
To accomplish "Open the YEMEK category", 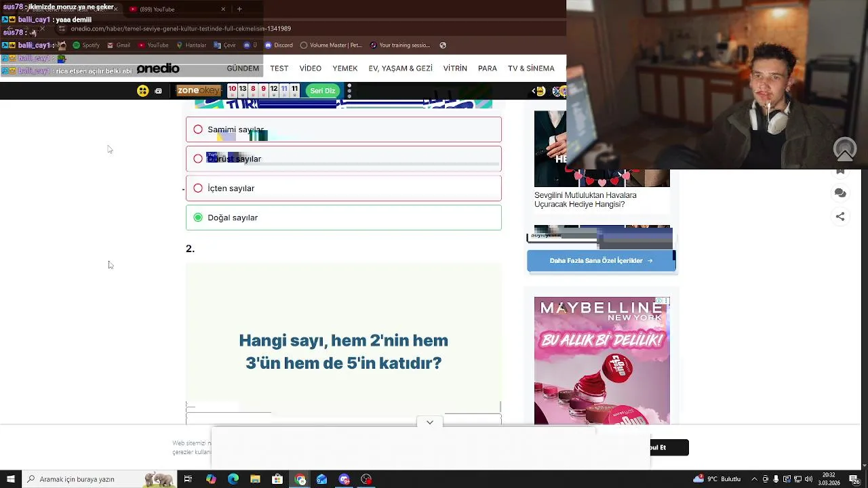I will point(345,68).
